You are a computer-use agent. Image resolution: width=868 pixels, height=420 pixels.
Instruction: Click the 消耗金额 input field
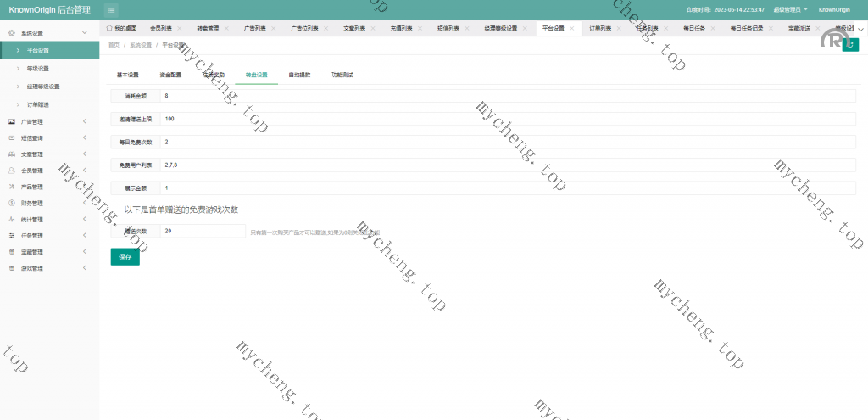click(x=508, y=96)
